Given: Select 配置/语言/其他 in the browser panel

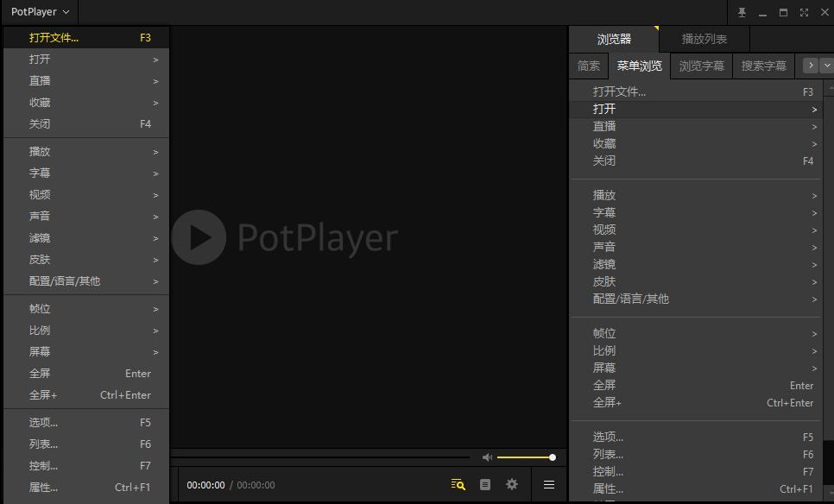Looking at the screenshot, I should (696, 299).
